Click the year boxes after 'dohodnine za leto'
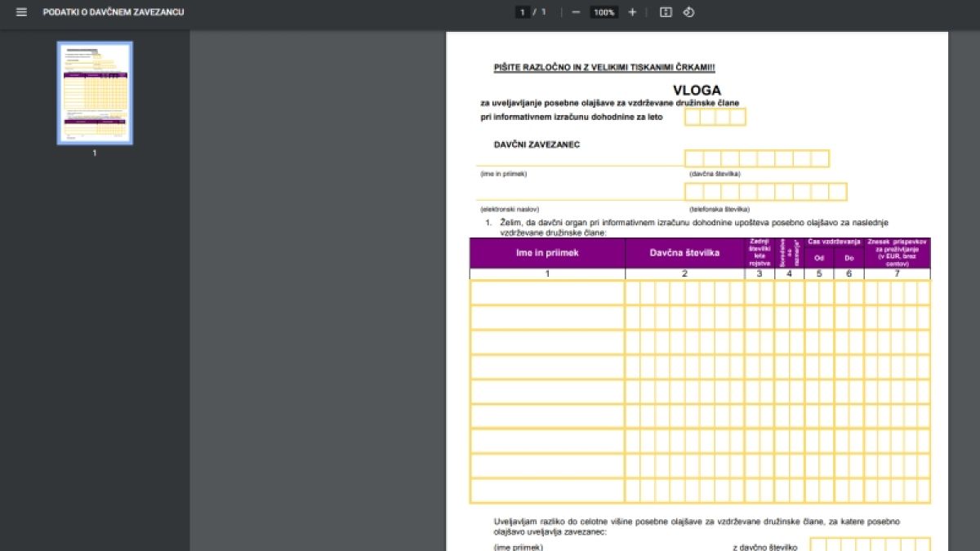Image resolution: width=980 pixels, height=551 pixels. click(x=715, y=117)
